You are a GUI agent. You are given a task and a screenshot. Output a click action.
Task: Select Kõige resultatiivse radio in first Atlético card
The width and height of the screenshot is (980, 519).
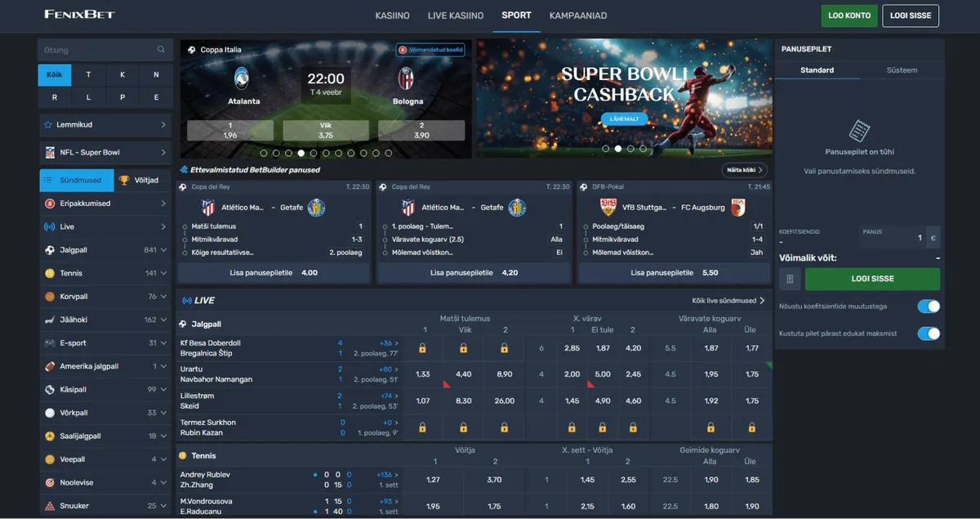185,253
